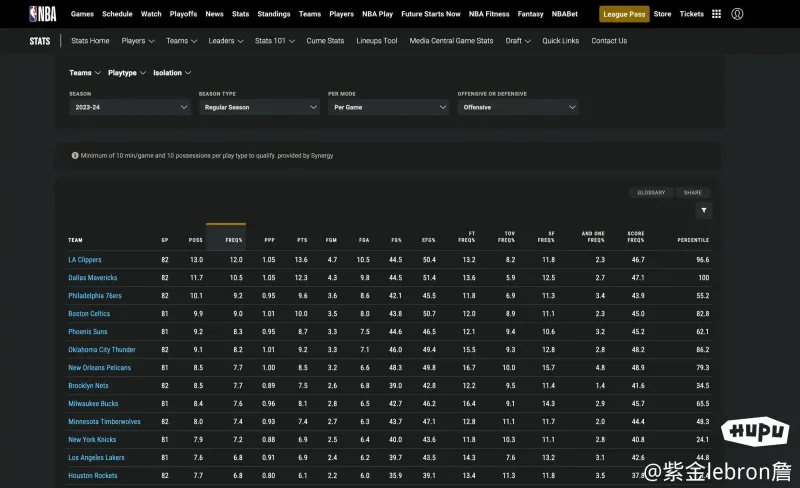Go to Stats Home
The width and height of the screenshot is (800, 488).
(90, 41)
